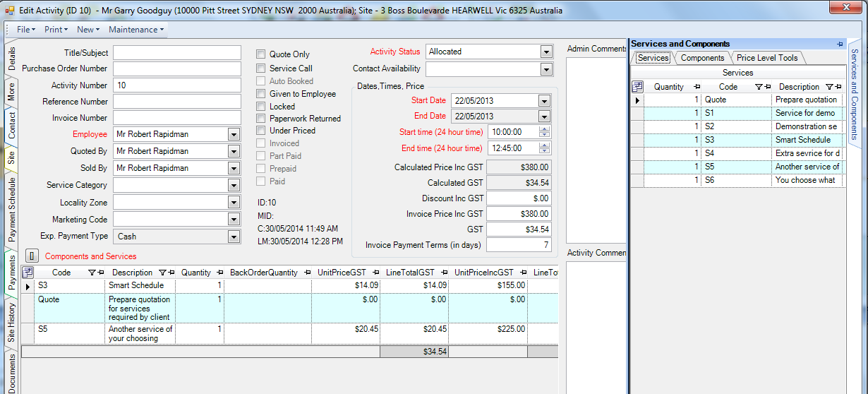Image resolution: width=868 pixels, height=394 pixels.
Task: Click the Invoice Payment Terms field
Action: (x=519, y=245)
